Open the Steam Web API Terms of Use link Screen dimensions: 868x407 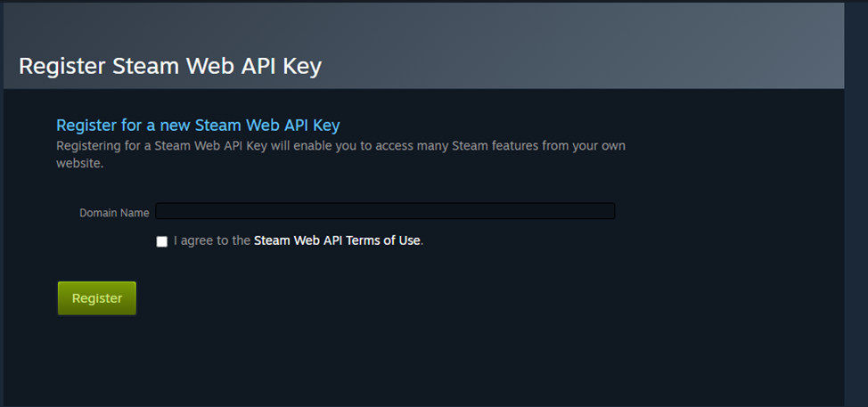coord(337,240)
